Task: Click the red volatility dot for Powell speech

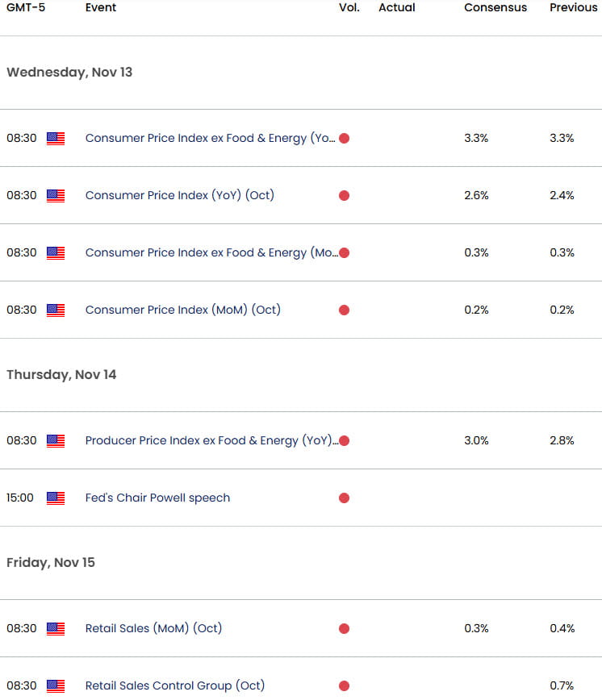Action: (344, 498)
